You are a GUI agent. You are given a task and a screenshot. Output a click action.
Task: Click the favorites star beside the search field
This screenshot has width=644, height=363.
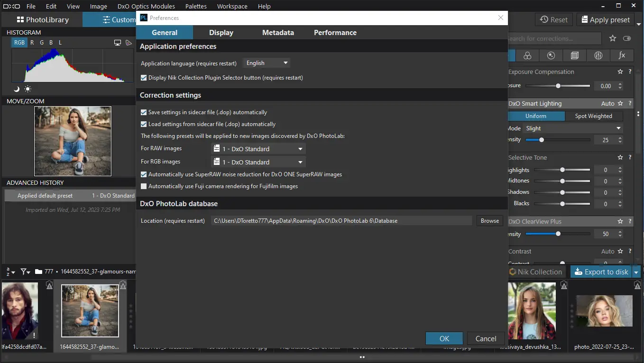point(613,38)
